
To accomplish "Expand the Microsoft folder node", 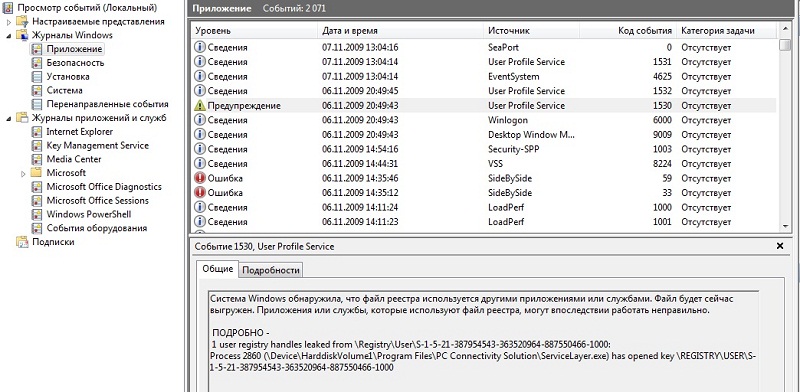I will point(23,174).
